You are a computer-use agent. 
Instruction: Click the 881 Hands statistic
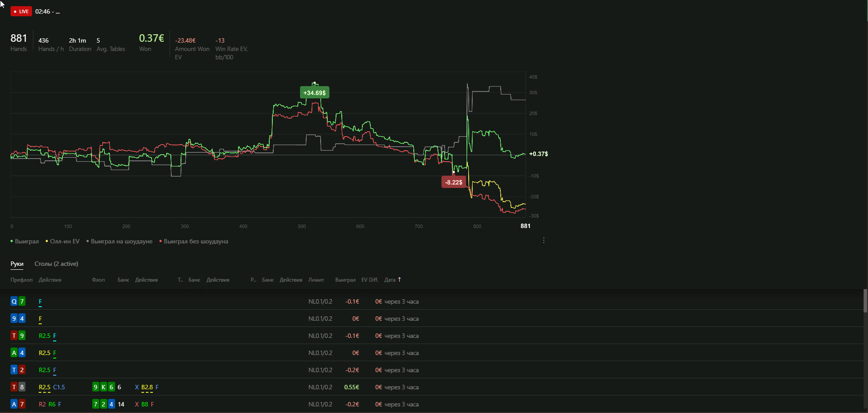pos(19,43)
